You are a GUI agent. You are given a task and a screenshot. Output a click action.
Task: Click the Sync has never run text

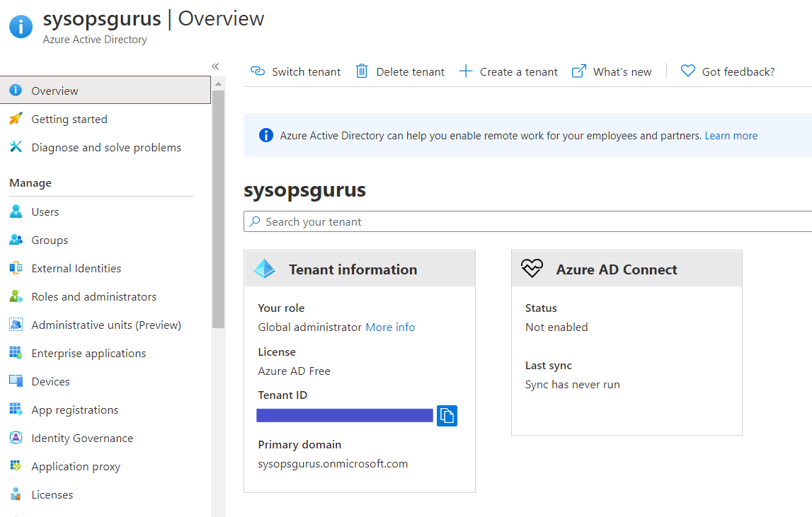pyautogui.click(x=572, y=385)
